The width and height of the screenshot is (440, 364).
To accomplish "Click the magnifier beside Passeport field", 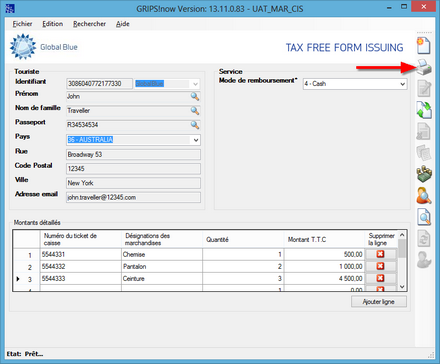I will coord(195,125).
